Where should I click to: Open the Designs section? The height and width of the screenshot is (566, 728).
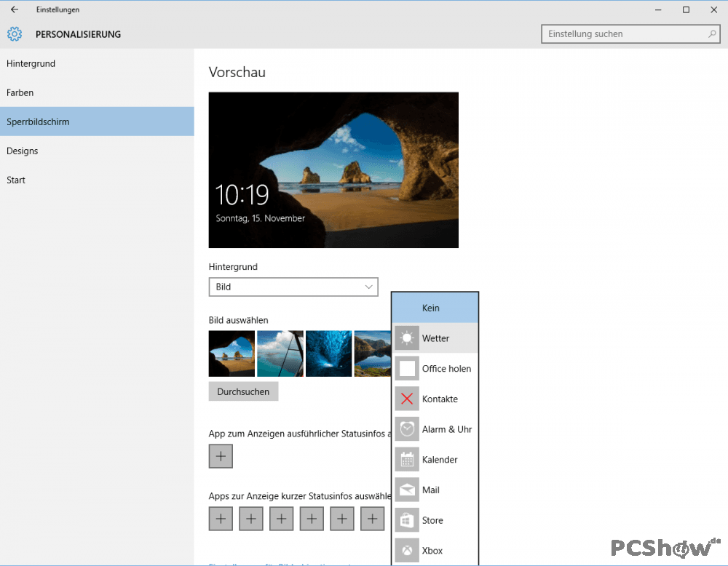tap(97, 151)
